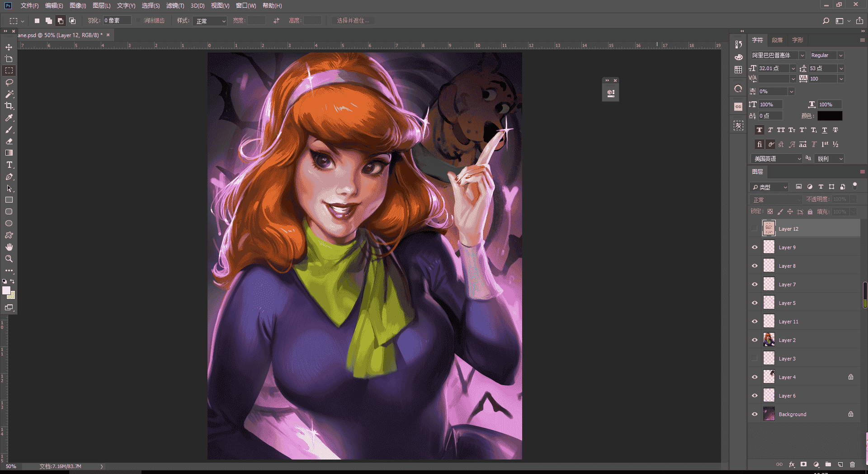Click the search icon in options bar
Viewport: 868px width, 474px height.
826,21
